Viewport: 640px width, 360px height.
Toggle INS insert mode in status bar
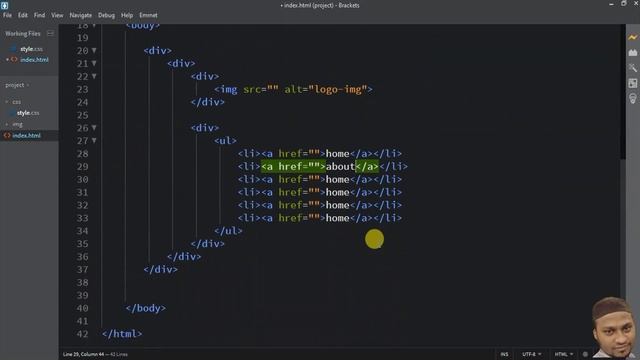point(504,354)
